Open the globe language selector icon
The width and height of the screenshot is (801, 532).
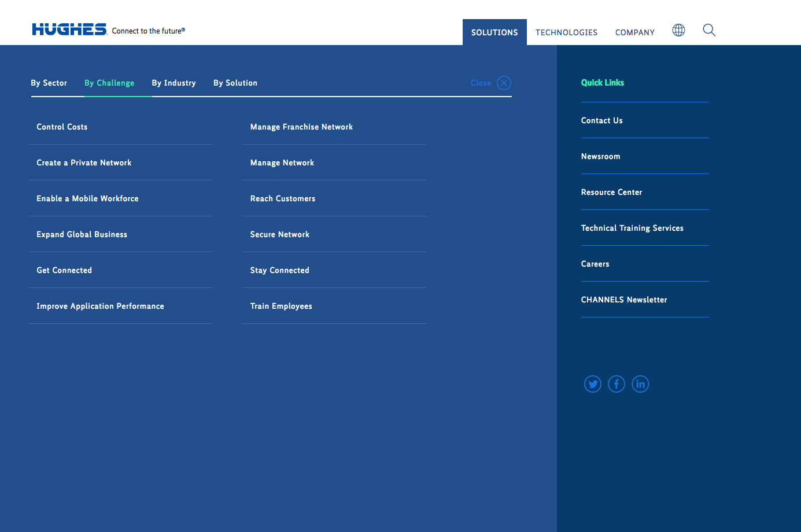coord(678,30)
